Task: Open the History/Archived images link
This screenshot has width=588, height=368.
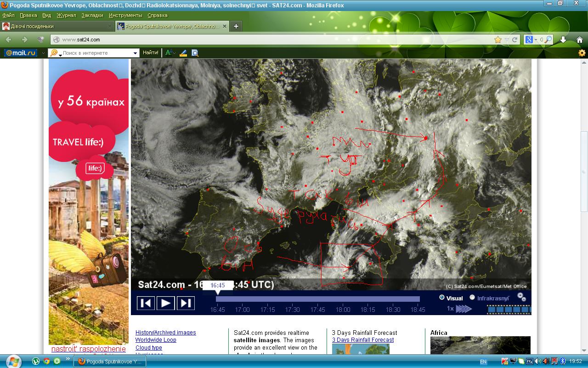Action: 165,333
